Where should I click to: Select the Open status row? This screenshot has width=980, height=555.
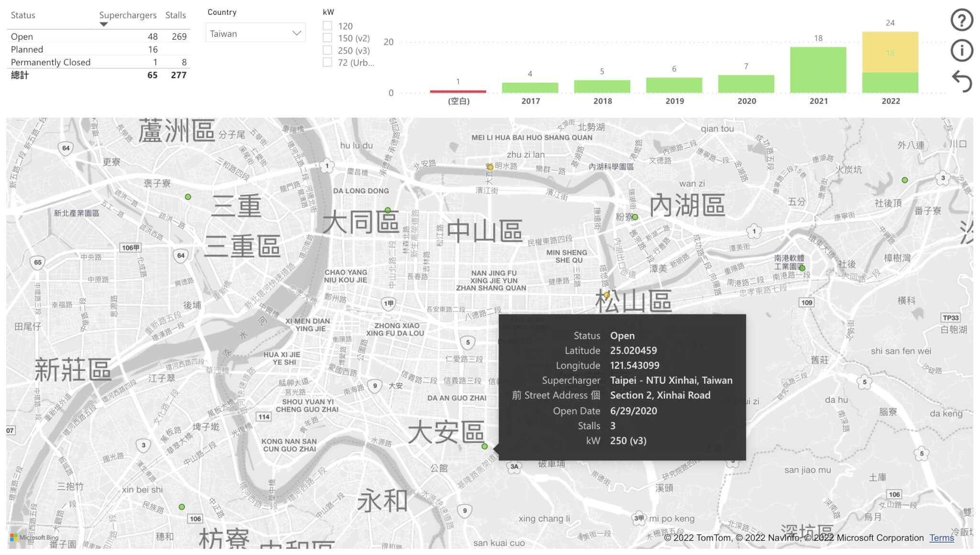click(x=99, y=36)
